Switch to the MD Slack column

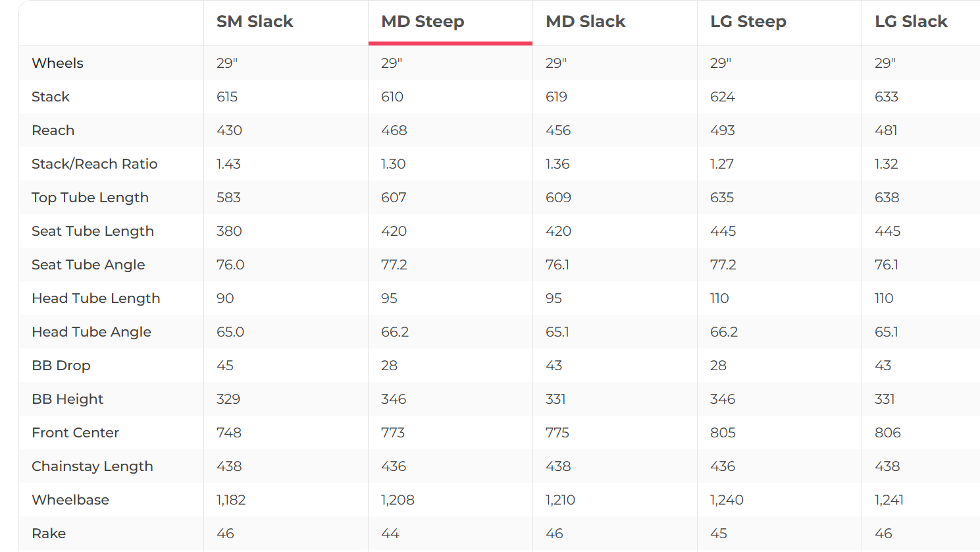pyautogui.click(x=585, y=22)
